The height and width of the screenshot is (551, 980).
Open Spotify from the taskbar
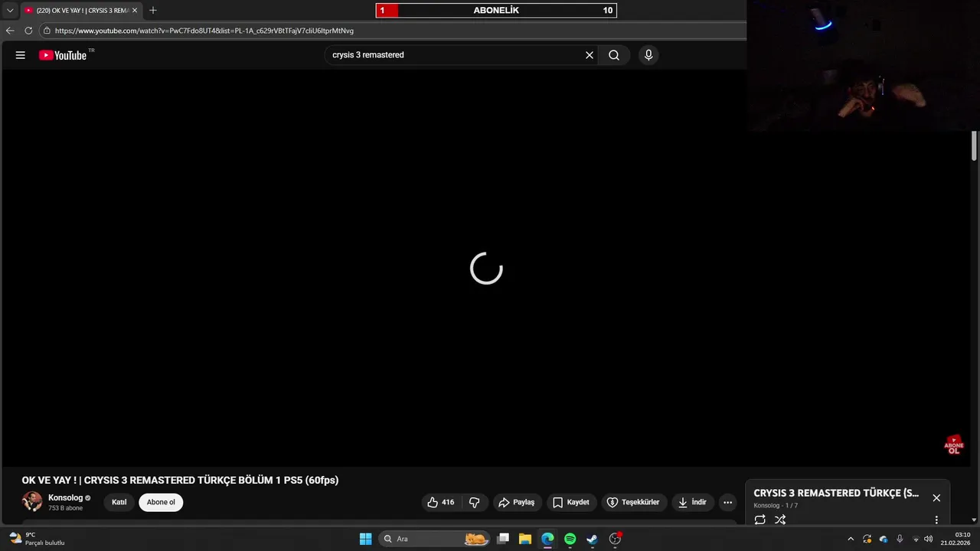coord(570,539)
